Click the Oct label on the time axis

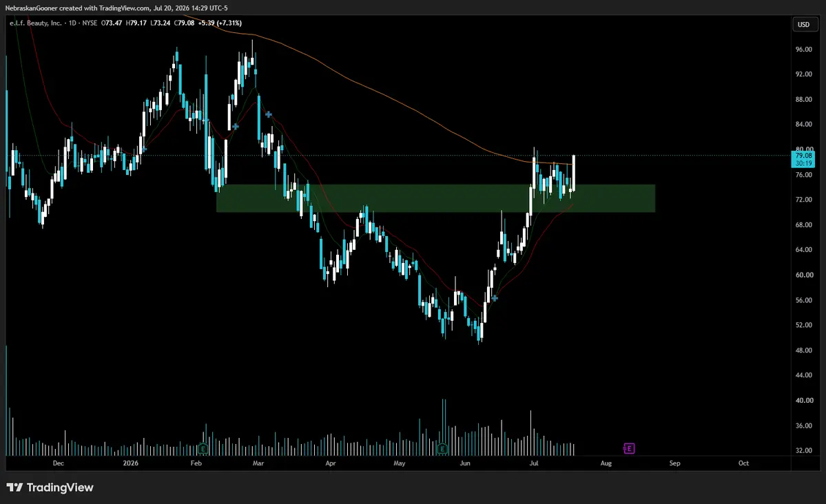tap(743, 463)
